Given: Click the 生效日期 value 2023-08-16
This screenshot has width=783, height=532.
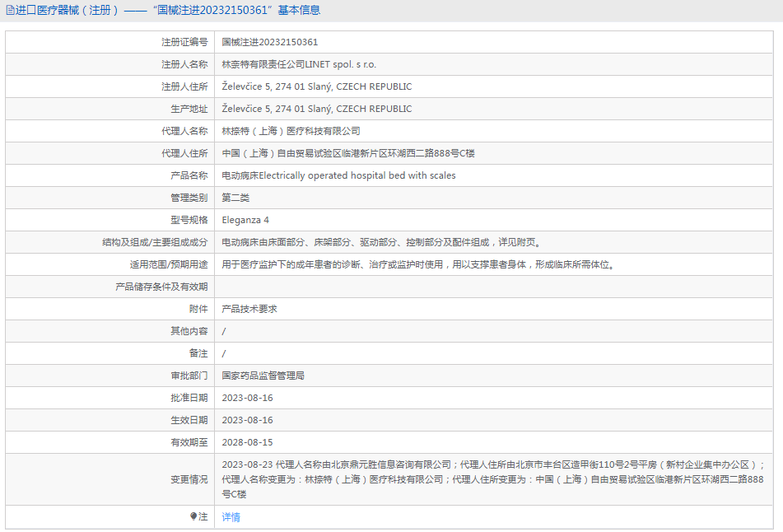Looking at the screenshot, I should tap(247, 420).
